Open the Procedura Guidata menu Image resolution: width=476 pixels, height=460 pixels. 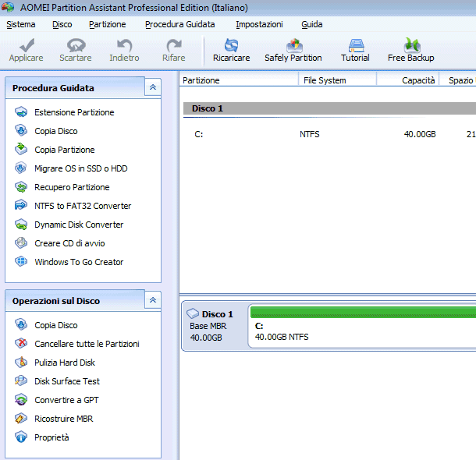(180, 24)
